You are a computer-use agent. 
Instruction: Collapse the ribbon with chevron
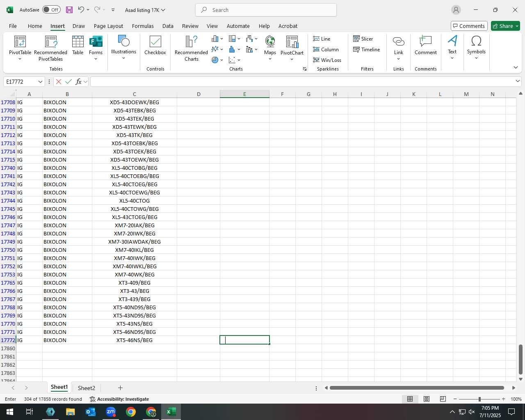pyautogui.click(x=516, y=67)
